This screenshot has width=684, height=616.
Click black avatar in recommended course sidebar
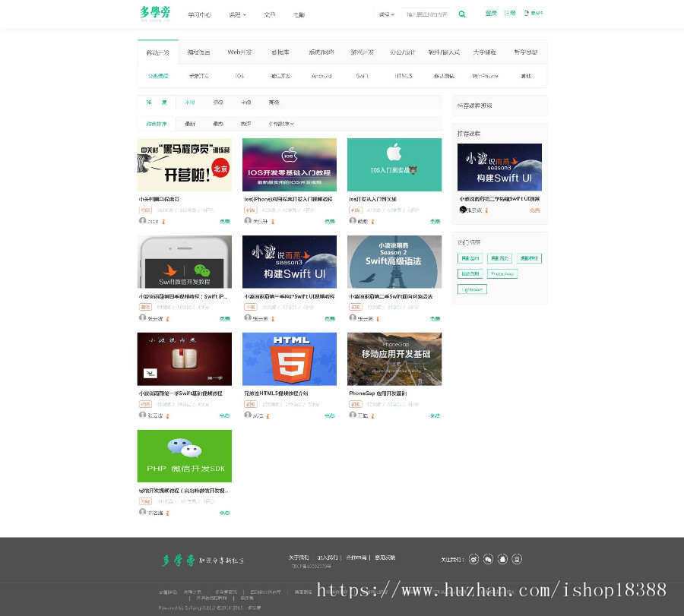[x=463, y=210]
